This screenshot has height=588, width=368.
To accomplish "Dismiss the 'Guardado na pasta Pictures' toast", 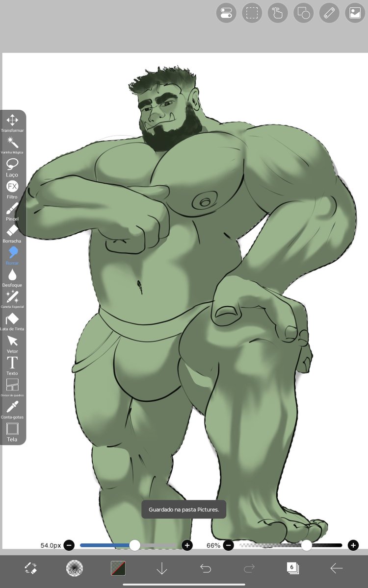I will (184, 509).
